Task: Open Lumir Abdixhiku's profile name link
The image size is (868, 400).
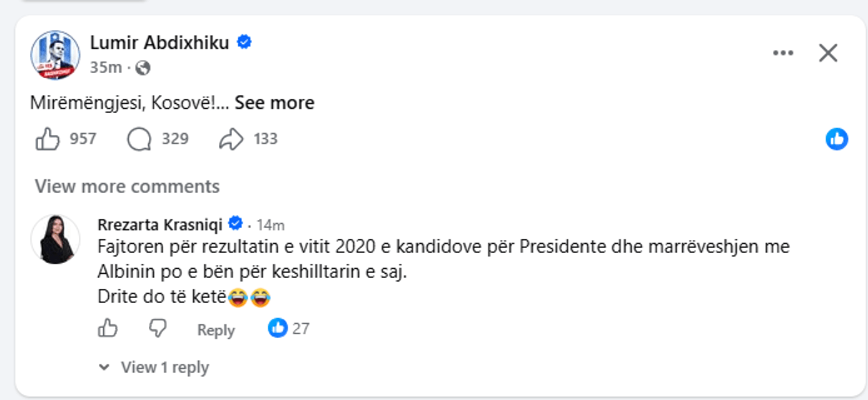Action: (x=159, y=42)
